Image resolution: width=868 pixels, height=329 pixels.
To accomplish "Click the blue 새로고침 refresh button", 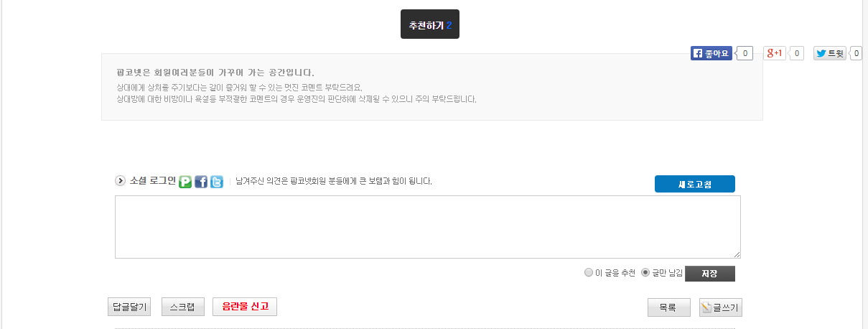I will point(695,184).
